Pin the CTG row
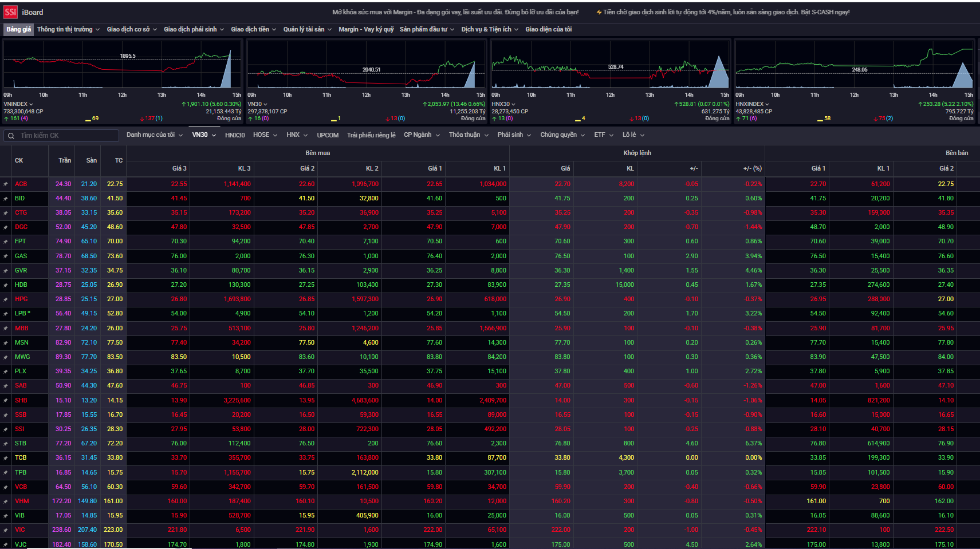Viewport: 980px width, 549px height. (6, 213)
